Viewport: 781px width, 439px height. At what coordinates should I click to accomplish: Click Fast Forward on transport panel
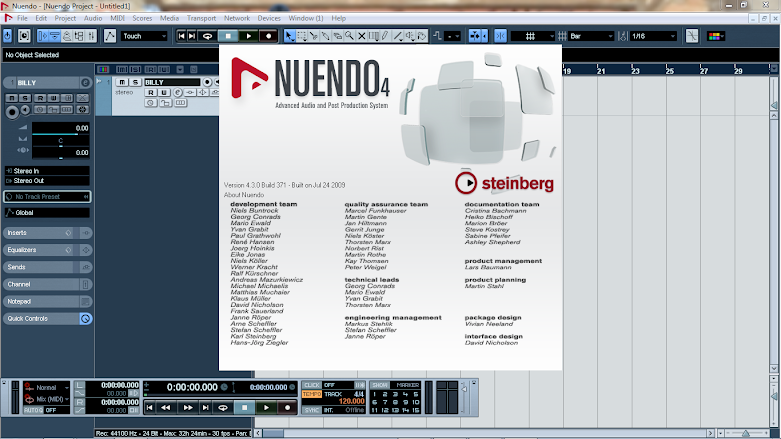pos(188,408)
